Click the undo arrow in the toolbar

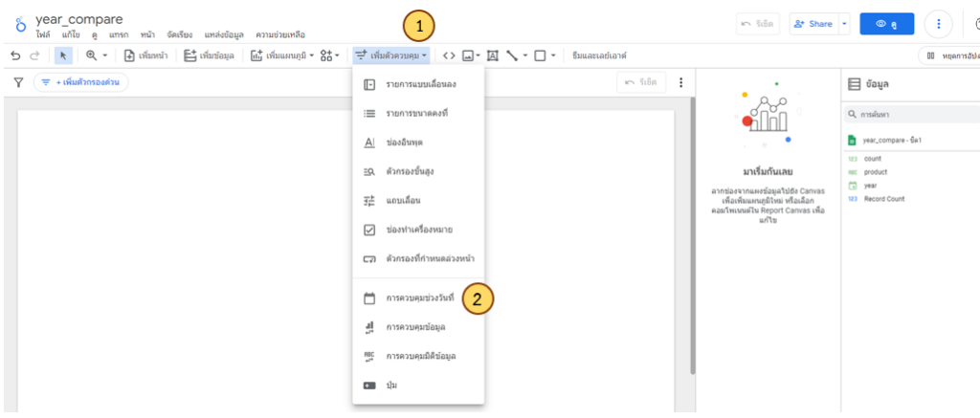point(15,55)
